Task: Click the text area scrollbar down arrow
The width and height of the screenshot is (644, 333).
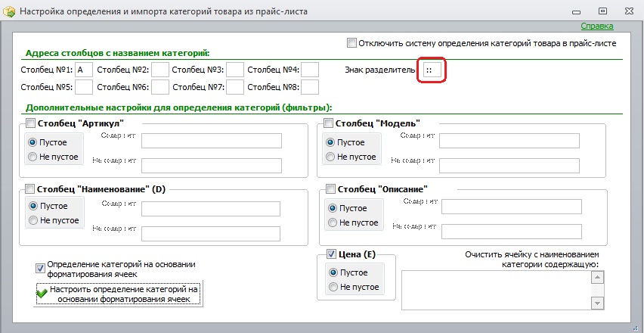Action: pos(597,303)
